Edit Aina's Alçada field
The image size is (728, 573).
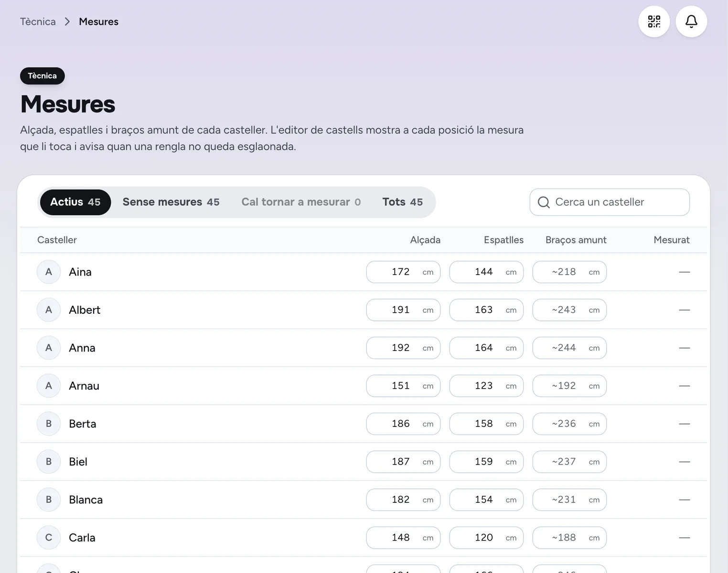(403, 272)
